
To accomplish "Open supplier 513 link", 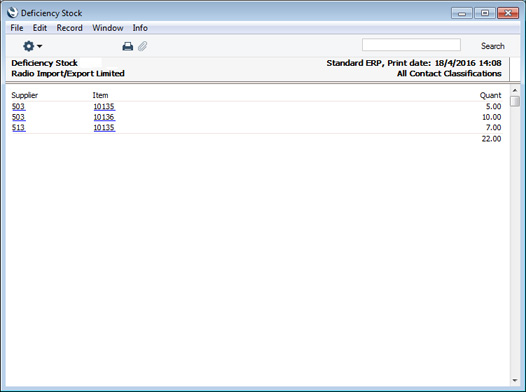I will [x=18, y=127].
